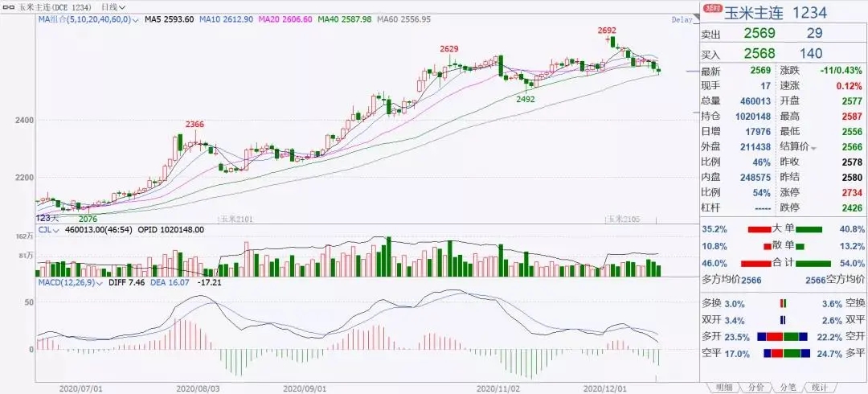Click the red 大单 buy-side bar
This screenshot has height=394, width=868.
click(x=759, y=228)
